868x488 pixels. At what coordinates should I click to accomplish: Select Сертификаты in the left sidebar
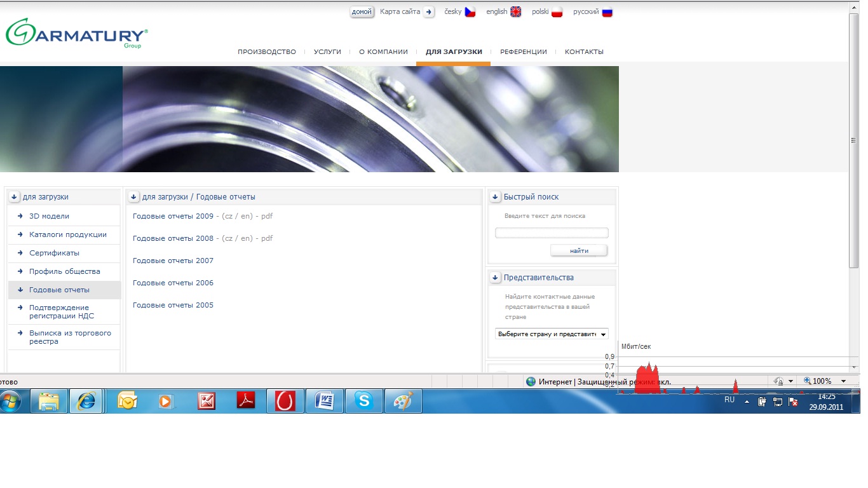(54, 253)
